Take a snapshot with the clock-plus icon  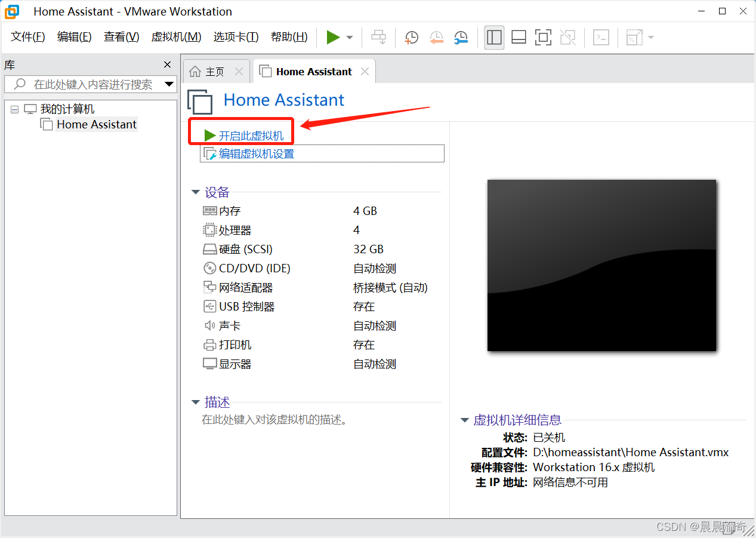[x=412, y=38]
